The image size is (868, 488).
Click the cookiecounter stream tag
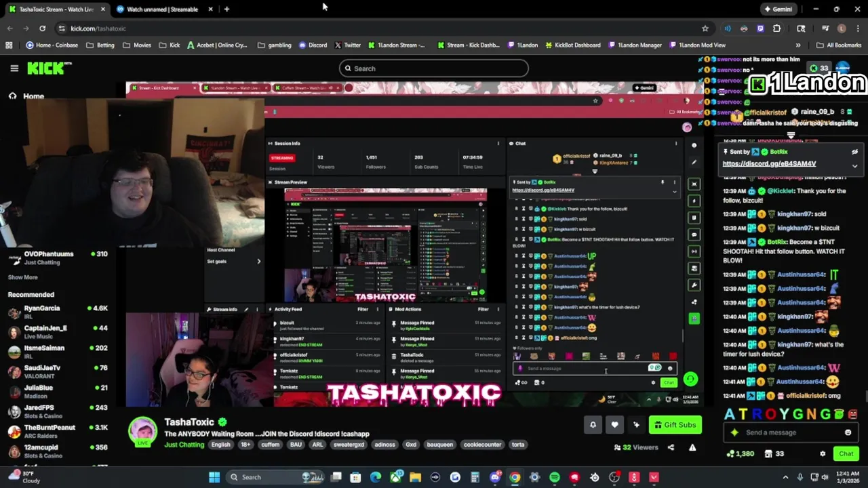coord(482,445)
